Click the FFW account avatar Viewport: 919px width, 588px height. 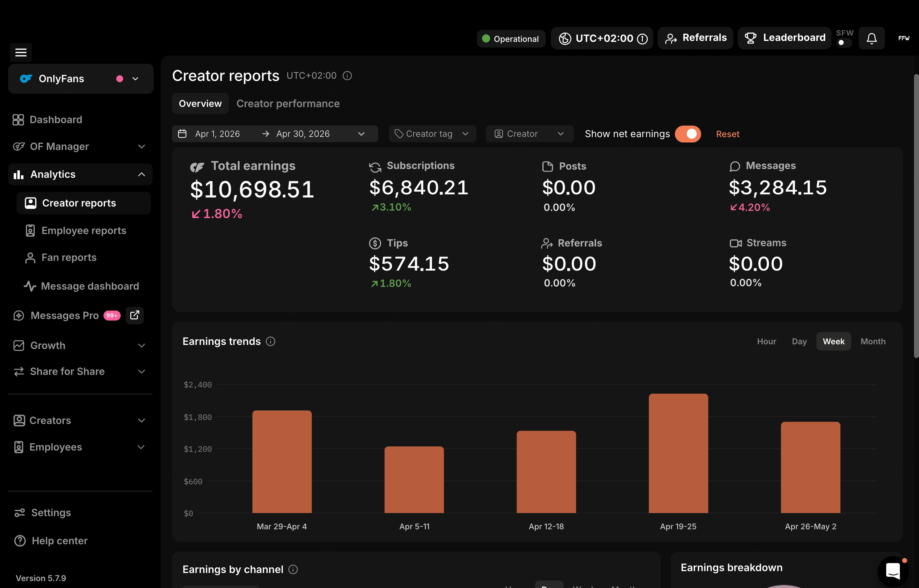(x=903, y=38)
